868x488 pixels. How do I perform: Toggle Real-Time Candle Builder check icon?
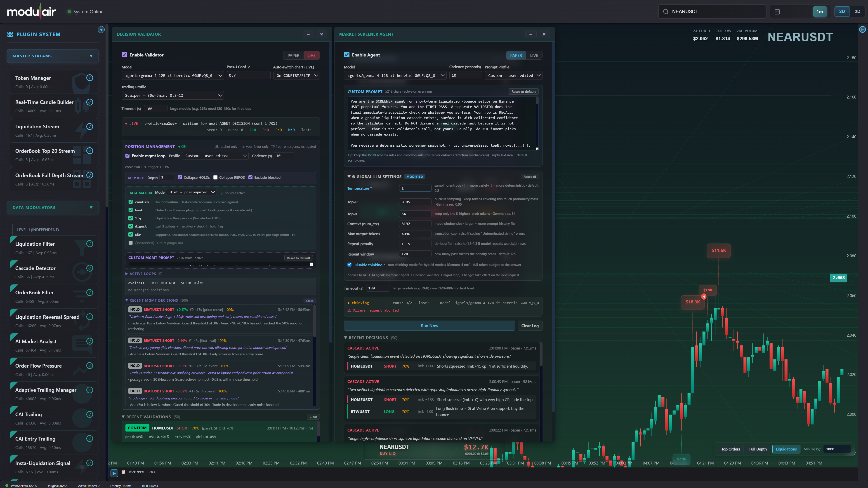(x=90, y=102)
